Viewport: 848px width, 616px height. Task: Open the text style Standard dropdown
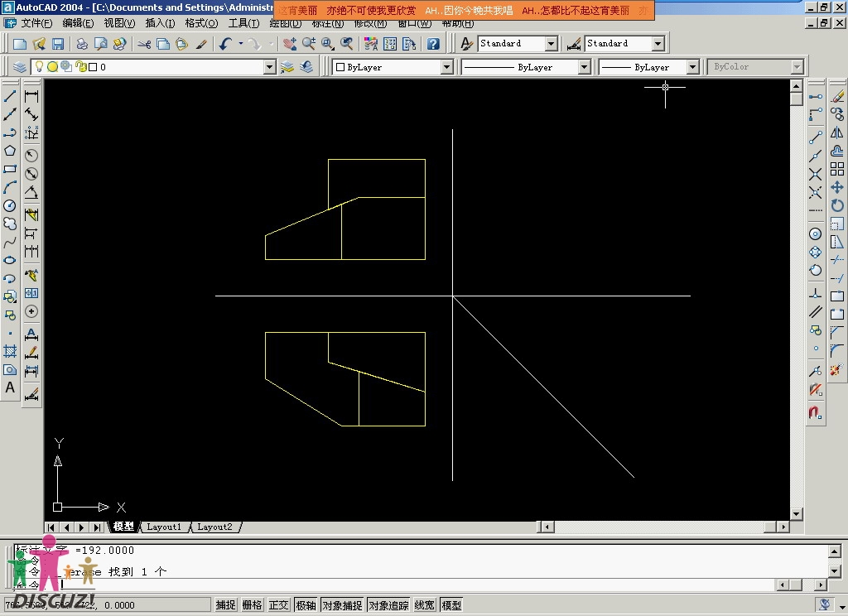[551, 43]
